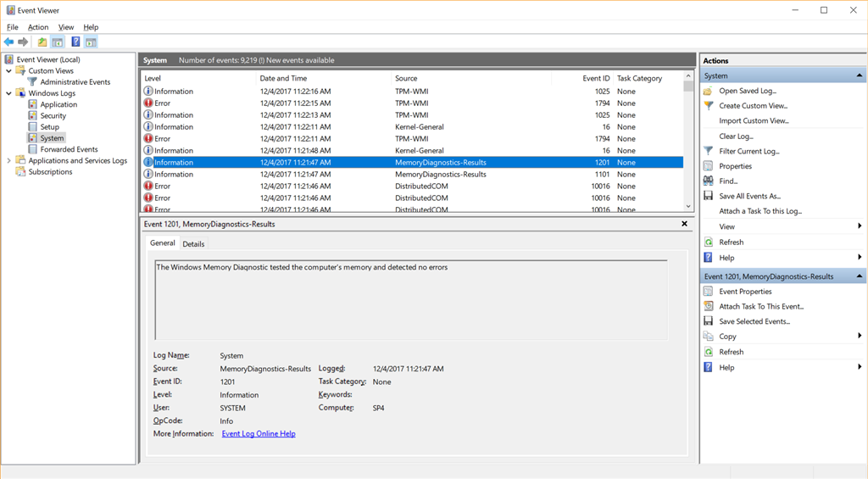Click Import Custom View action
Screen dimensions: 868x479
[754, 120]
